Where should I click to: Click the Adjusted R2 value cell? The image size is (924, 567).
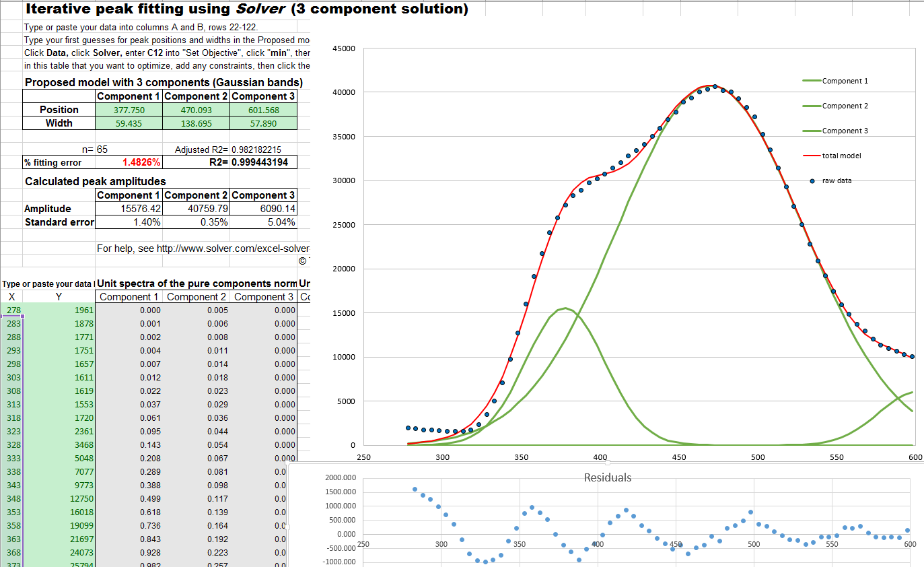click(x=256, y=149)
